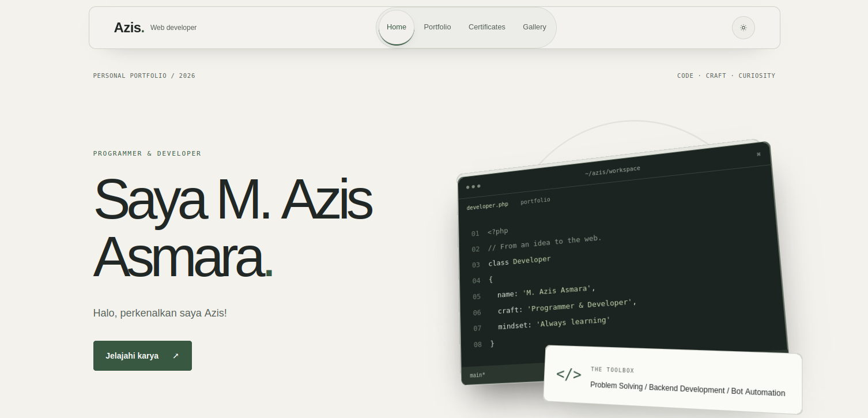Click the arrow icon on Jelajahi karya
The width and height of the screenshot is (868, 418).
tap(176, 356)
